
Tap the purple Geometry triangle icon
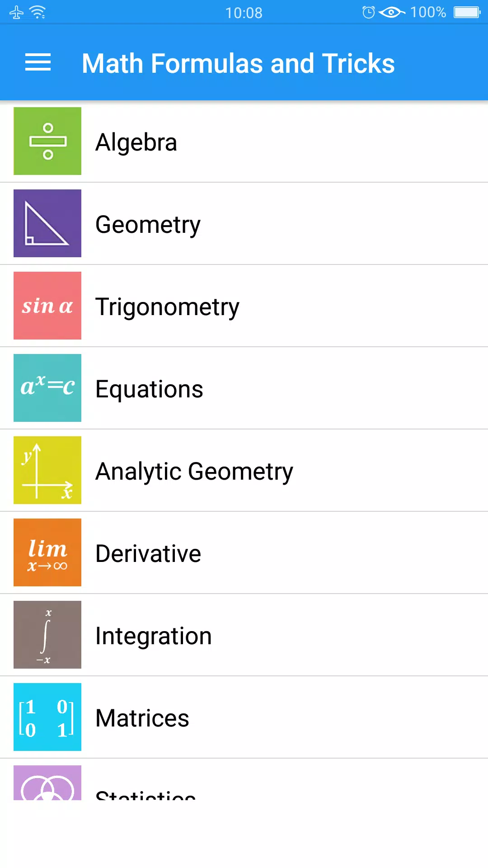[47, 223]
